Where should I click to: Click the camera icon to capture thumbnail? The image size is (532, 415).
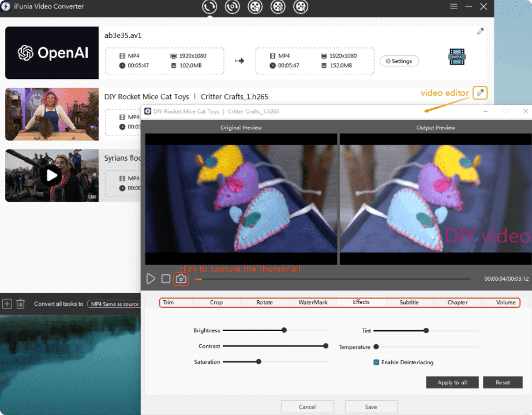pos(181,279)
